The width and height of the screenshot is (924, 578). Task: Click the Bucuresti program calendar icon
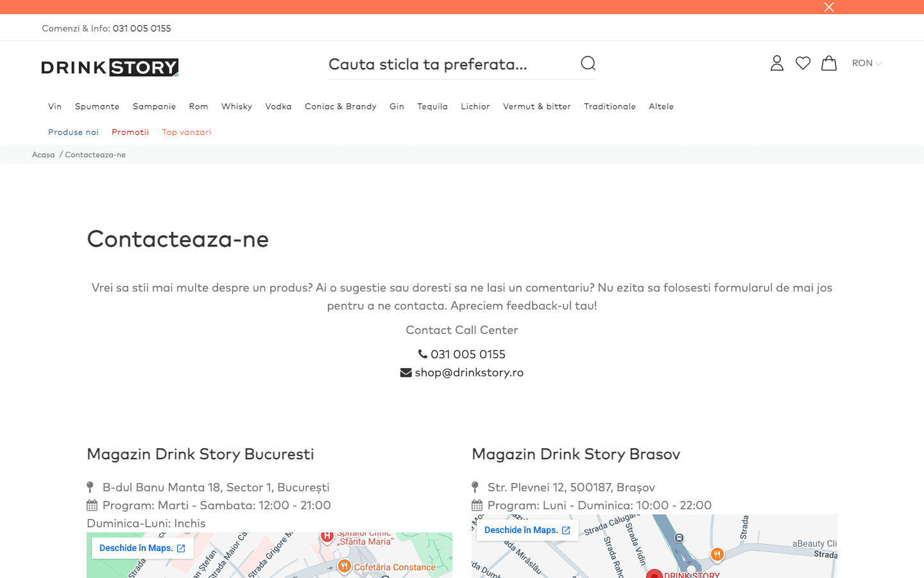(x=92, y=505)
